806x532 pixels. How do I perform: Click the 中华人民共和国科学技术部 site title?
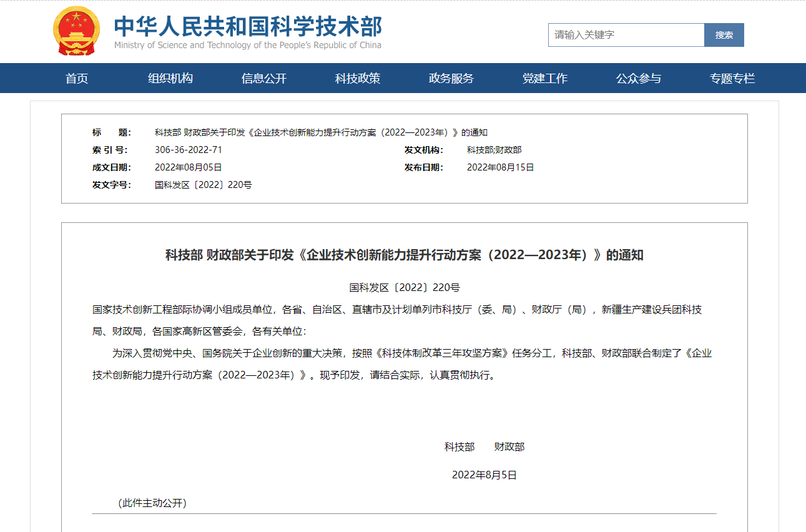pyautogui.click(x=248, y=26)
